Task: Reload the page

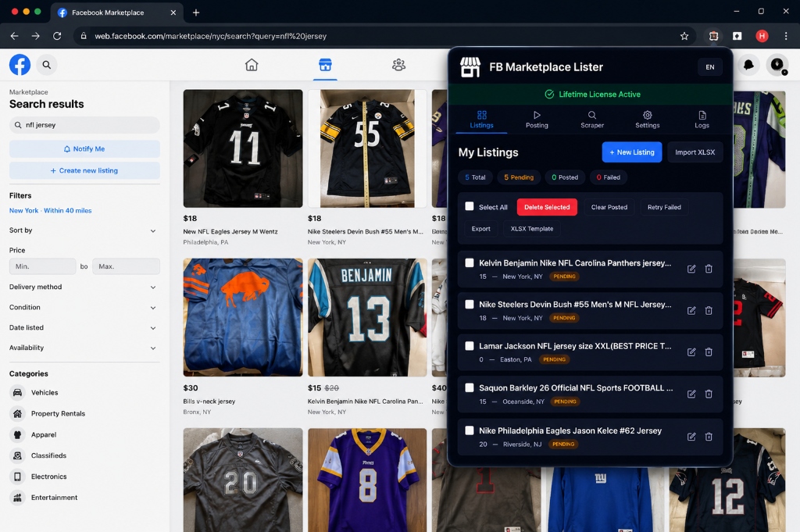Action: tap(57, 36)
